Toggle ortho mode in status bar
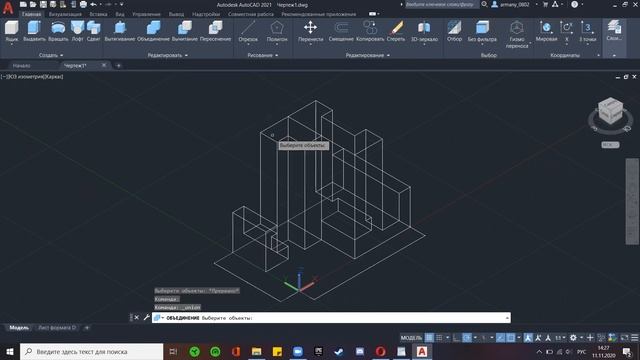640x360 pixels. (456, 338)
